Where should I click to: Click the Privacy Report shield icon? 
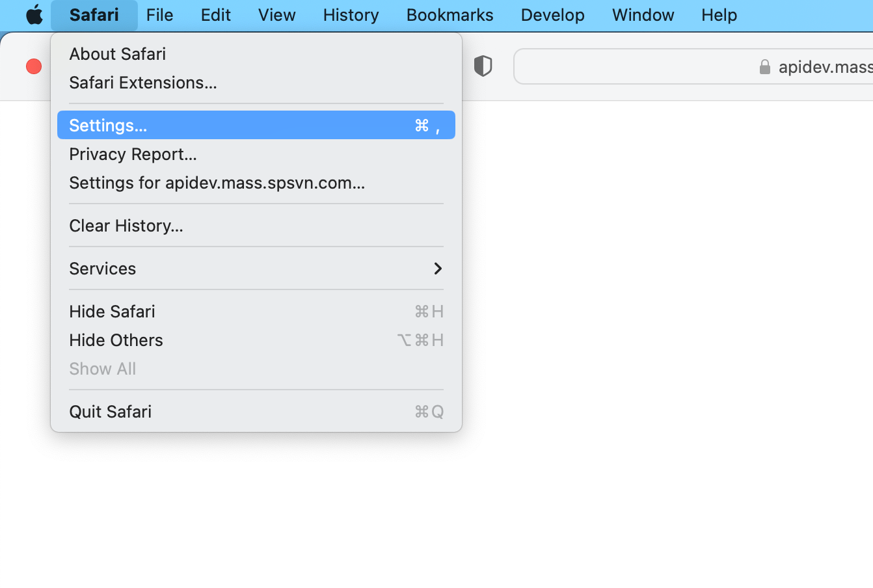pyautogui.click(x=483, y=66)
